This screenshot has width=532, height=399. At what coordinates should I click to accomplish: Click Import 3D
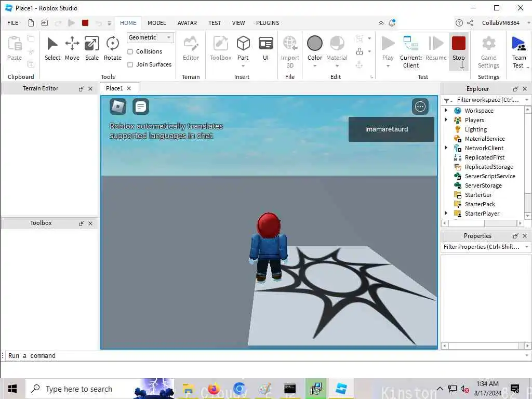tap(290, 52)
